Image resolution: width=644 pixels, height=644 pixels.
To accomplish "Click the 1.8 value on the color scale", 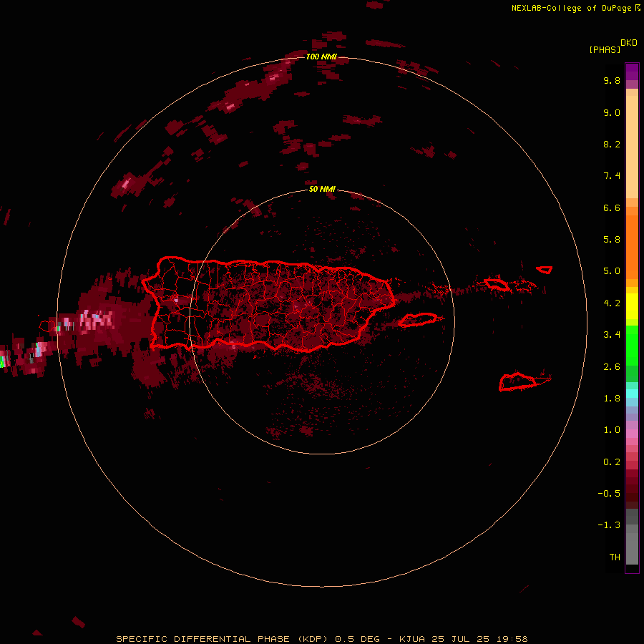I will coord(612,399).
